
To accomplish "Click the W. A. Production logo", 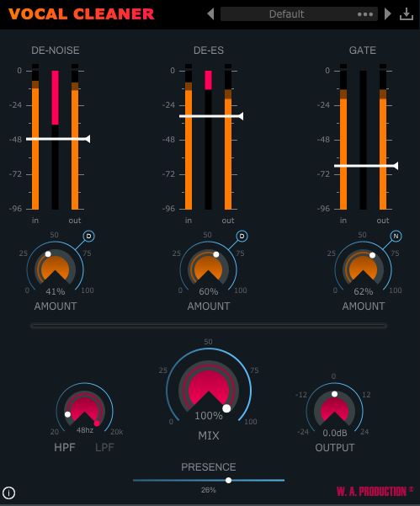I will coord(375,492).
